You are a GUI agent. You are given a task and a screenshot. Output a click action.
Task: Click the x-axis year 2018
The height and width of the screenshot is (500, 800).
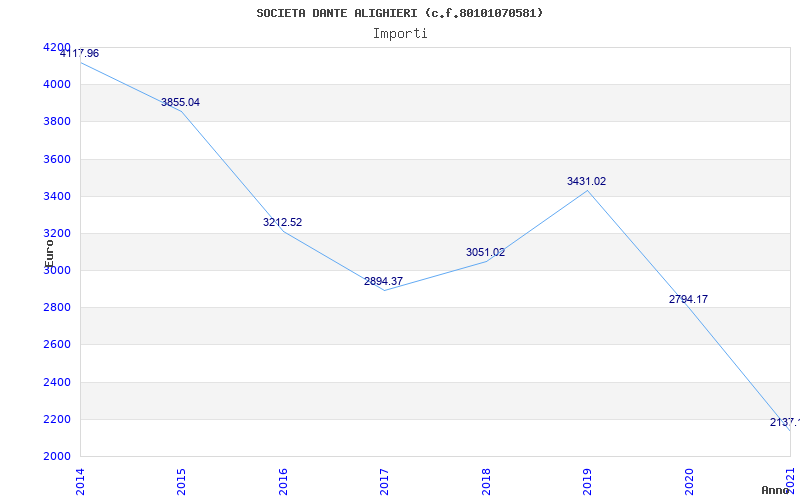(x=486, y=482)
